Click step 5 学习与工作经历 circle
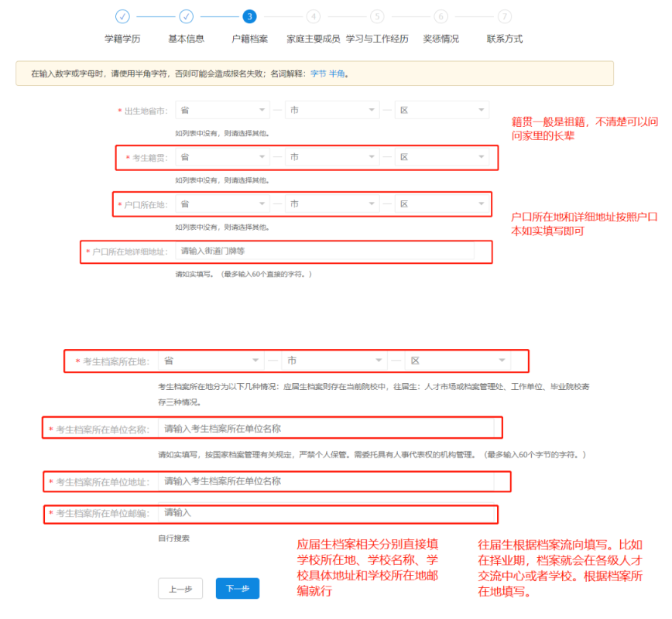The image size is (672, 619). click(377, 16)
